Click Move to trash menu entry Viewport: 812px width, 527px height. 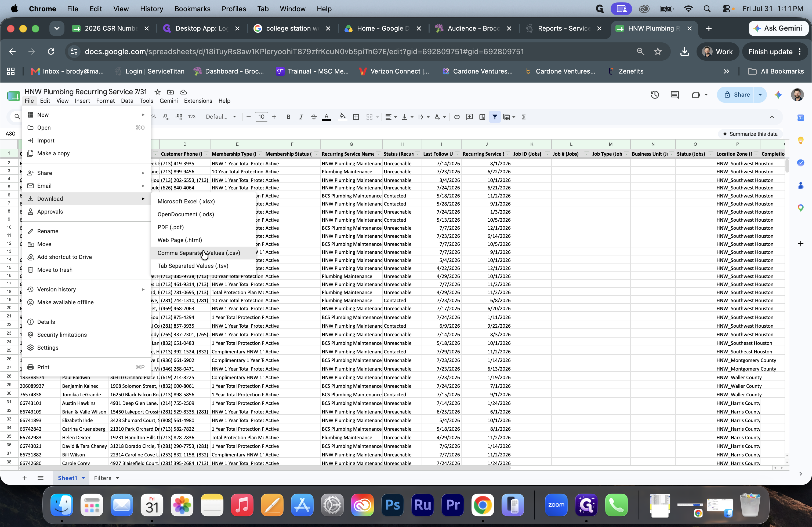pos(86,270)
